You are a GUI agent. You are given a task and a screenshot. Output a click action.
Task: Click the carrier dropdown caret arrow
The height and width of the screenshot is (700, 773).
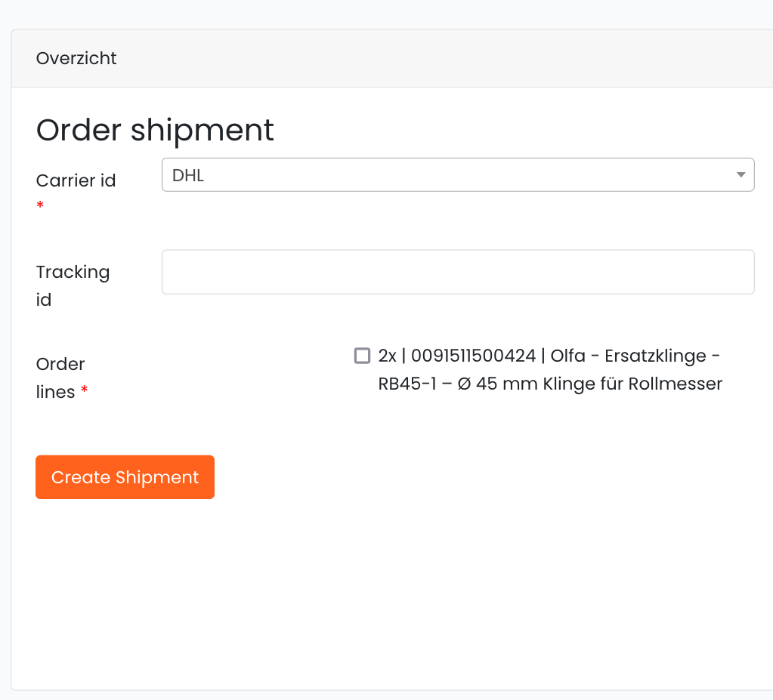pyautogui.click(x=741, y=175)
